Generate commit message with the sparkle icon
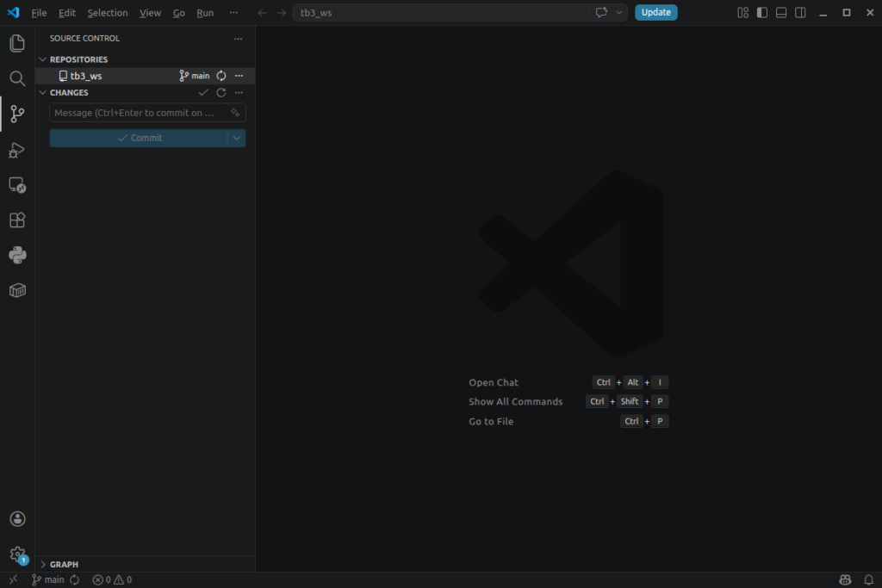Image resolution: width=882 pixels, height=588 pixels. point(235,113)
